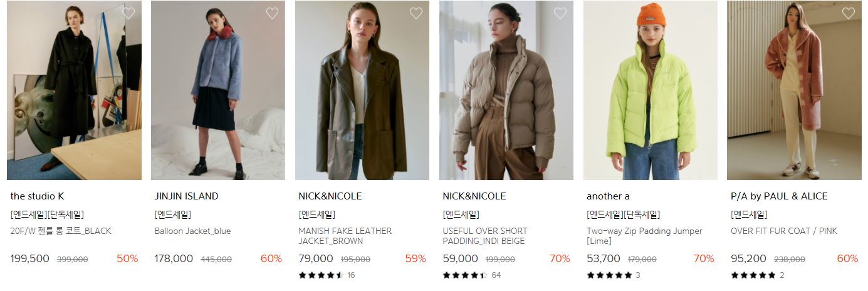Open the blue Balloon Jacket product photo
The height and width of the screenshot is (291, 868).
(x=218, y=90)
